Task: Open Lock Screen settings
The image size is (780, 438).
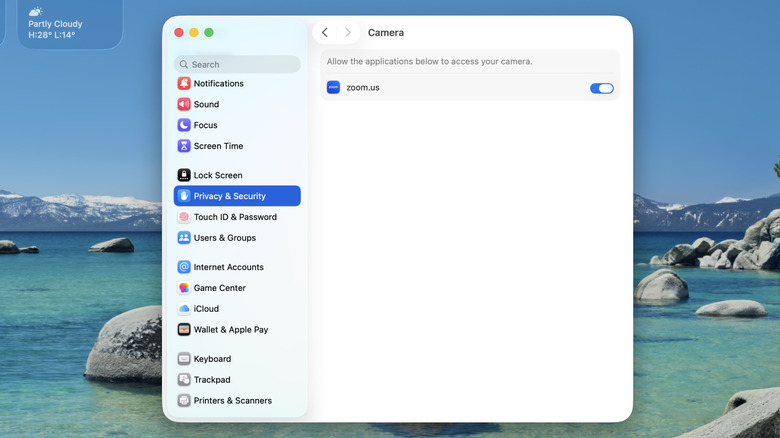Action: point(237,175)
